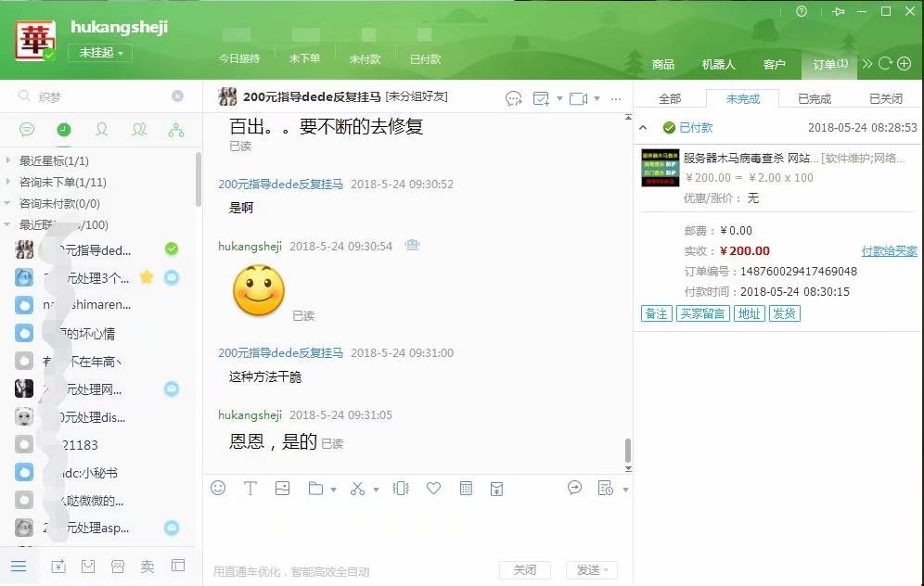Send a picture using the image icon

pos(282,489)
